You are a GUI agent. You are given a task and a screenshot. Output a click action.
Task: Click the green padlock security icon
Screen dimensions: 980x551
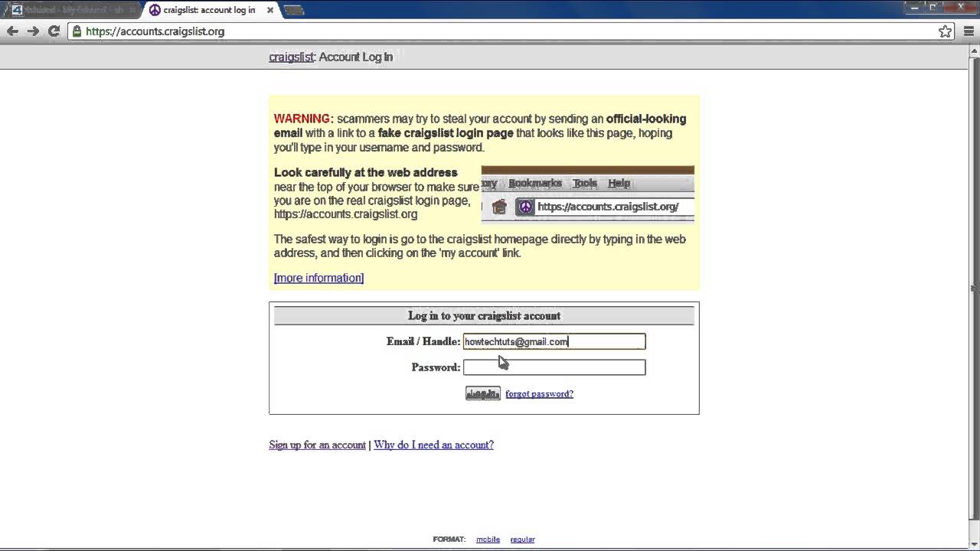76,31
